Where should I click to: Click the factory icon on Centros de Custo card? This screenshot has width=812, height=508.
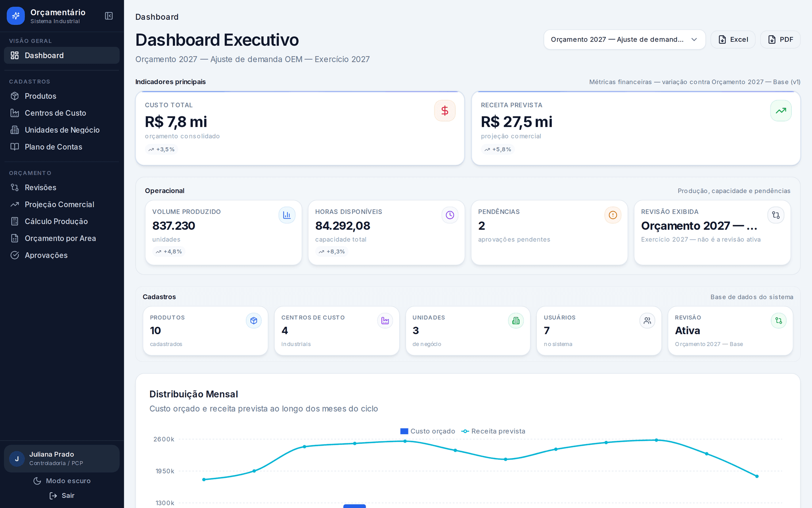(x=385, y=321)
